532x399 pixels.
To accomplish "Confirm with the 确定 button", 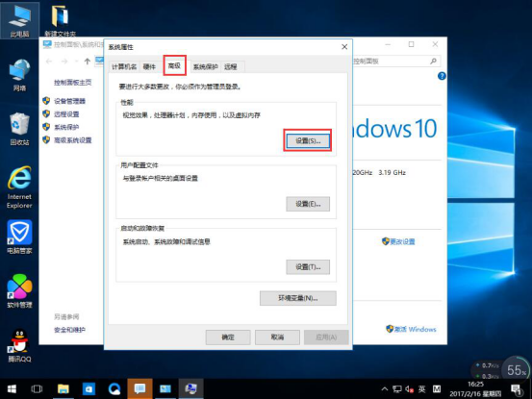I will pyautogui.click(x=228, y=337).
